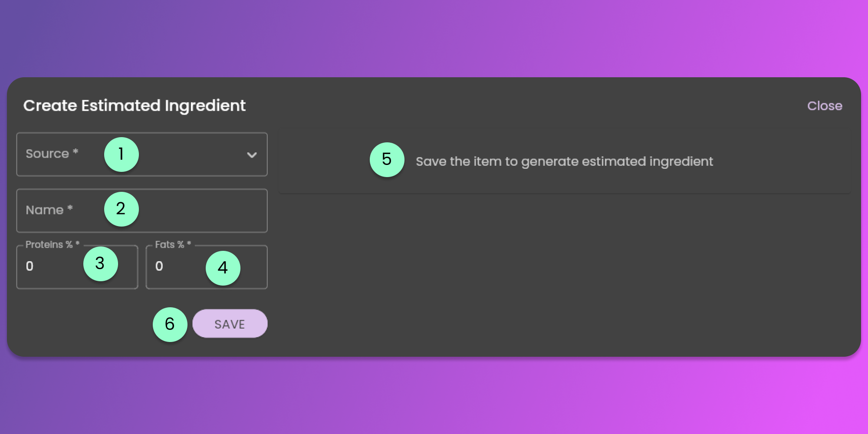Click the numbered badge 1 beside Source

121,155
